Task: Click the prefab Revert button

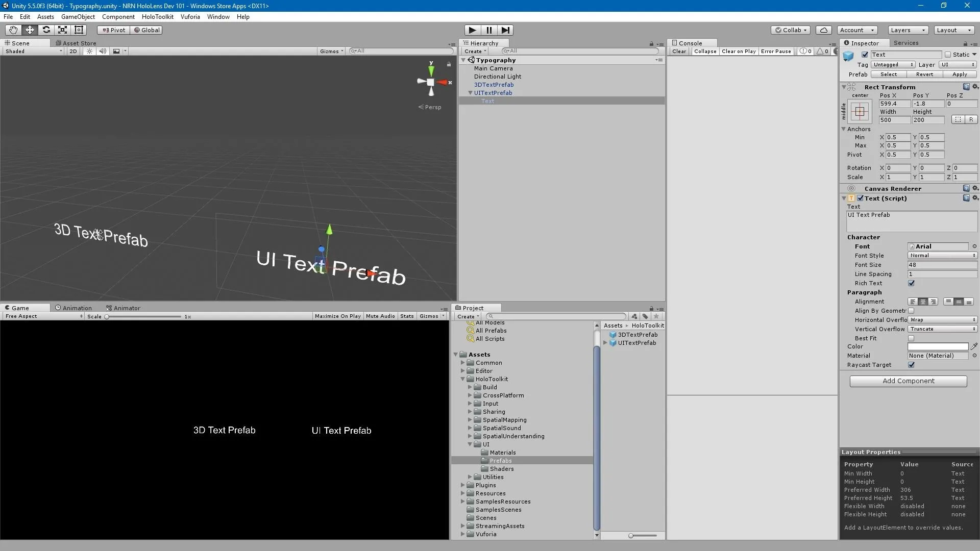Action: (x=924, y=74)
